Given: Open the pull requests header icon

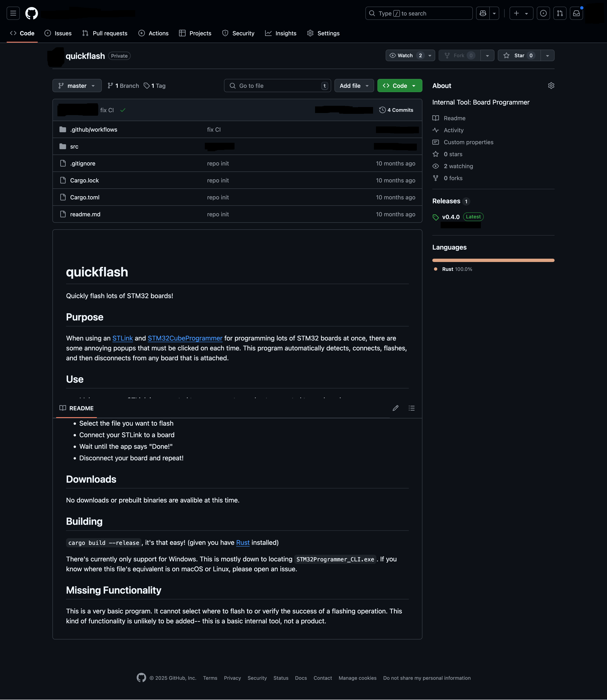Looking at the screenshot, I should [560, 13].
